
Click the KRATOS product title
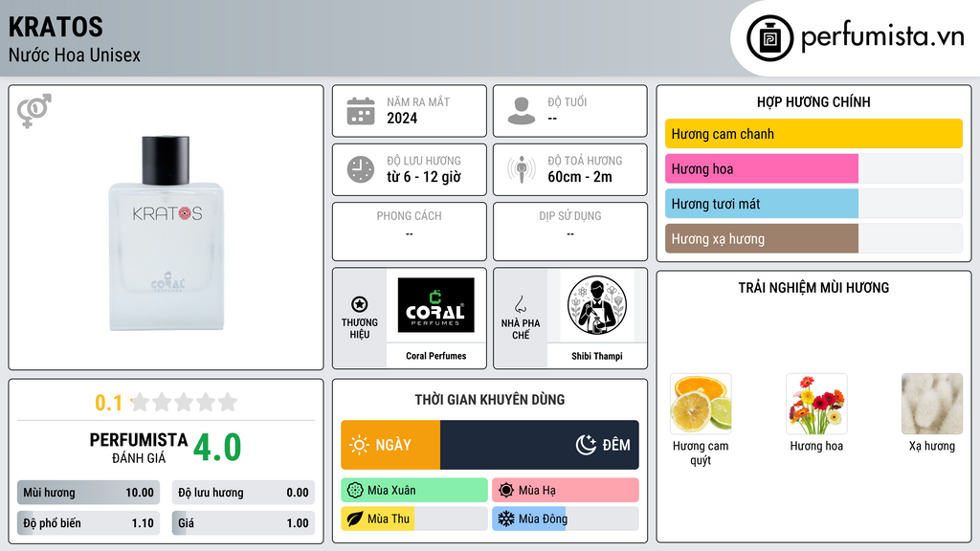56,27
